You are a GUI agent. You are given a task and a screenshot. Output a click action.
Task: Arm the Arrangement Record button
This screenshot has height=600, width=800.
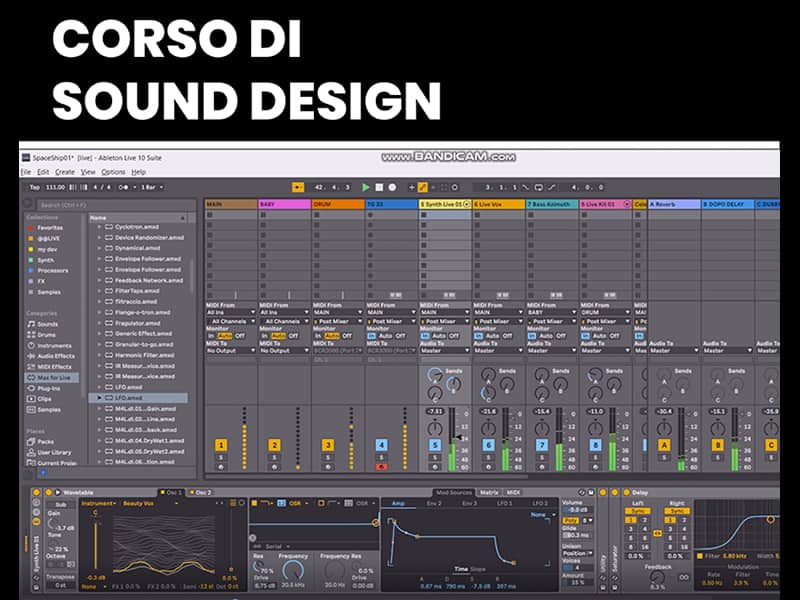pyautogui.click(x=392, y=187)
